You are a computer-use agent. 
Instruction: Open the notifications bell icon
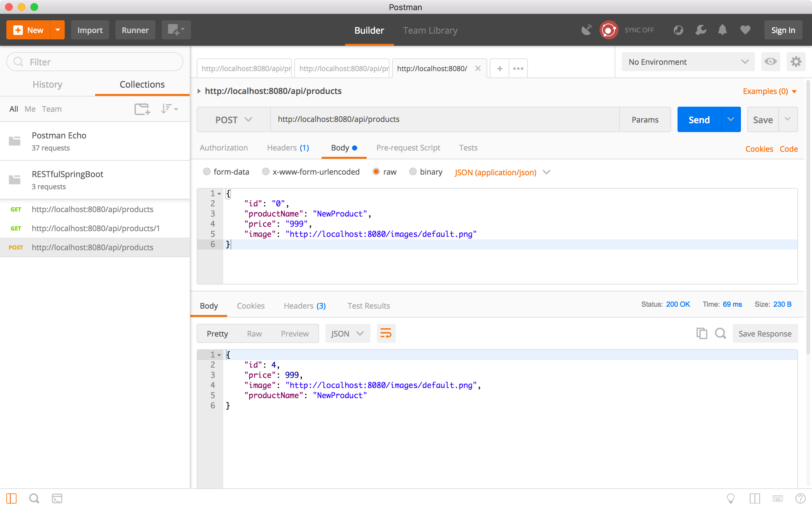pos(723,30)
